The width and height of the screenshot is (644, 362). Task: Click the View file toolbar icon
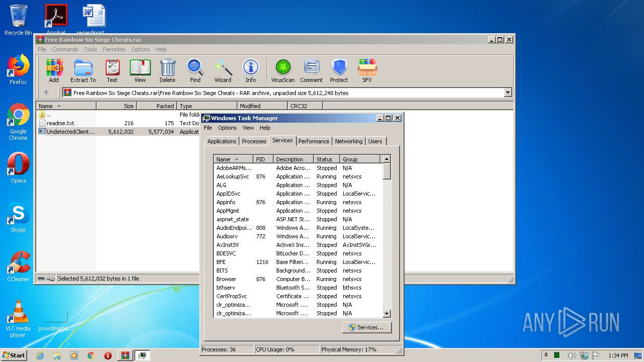[x=140, y=70]
